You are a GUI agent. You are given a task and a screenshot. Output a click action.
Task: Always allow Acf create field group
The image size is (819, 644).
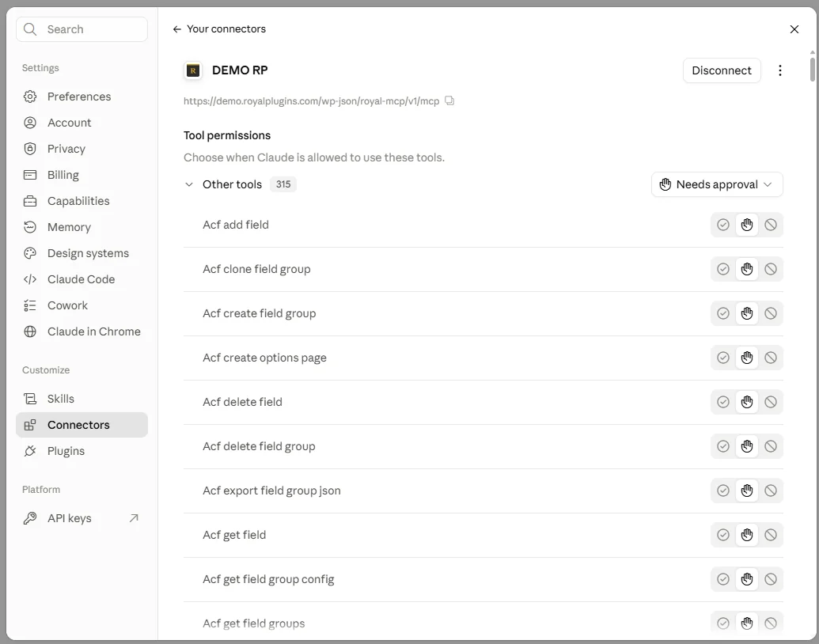pyautogui.click(x=723, y=313)
